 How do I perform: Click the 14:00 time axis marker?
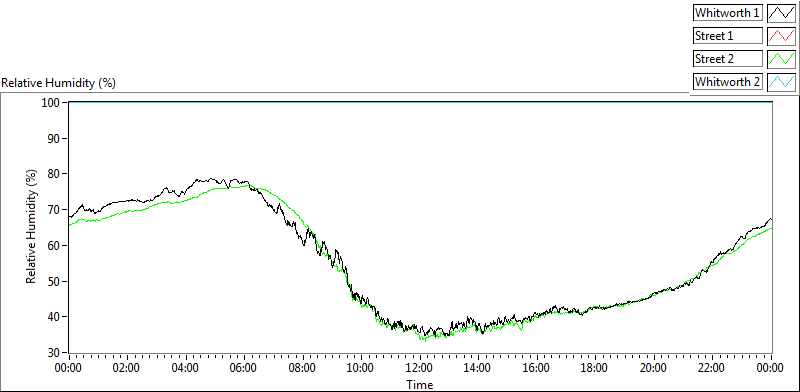478,368
